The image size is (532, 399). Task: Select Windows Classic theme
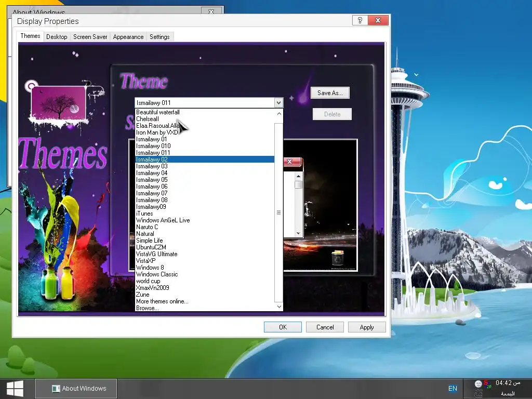205,274
